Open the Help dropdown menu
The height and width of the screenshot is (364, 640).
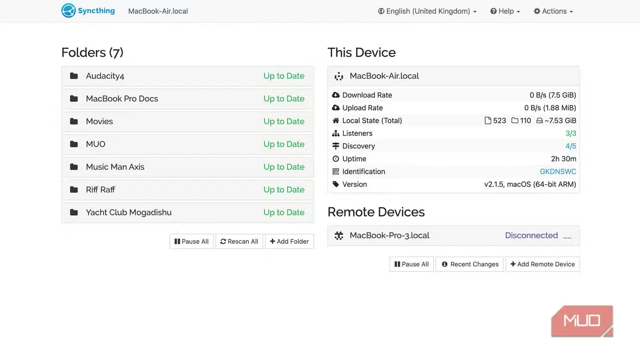[505, 11]
